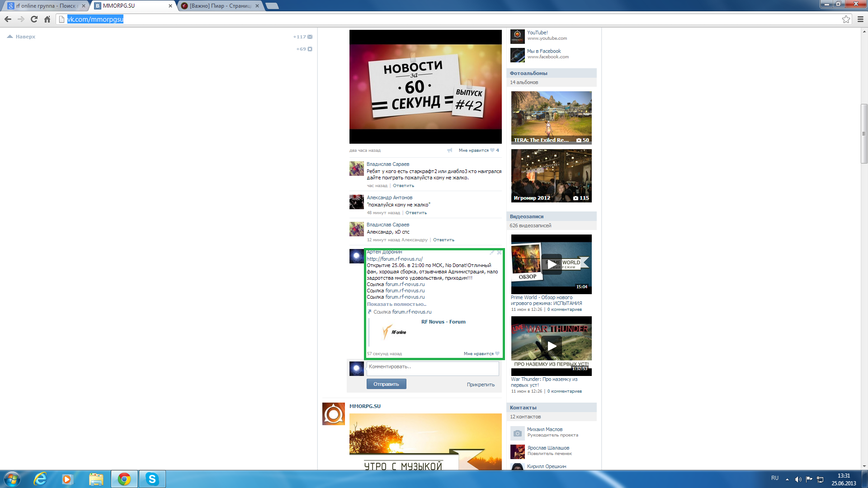Image resolution: width=868 pixels, height=488 pixels.
Task: Click the browser Back arrow
Action: point(8,19)
